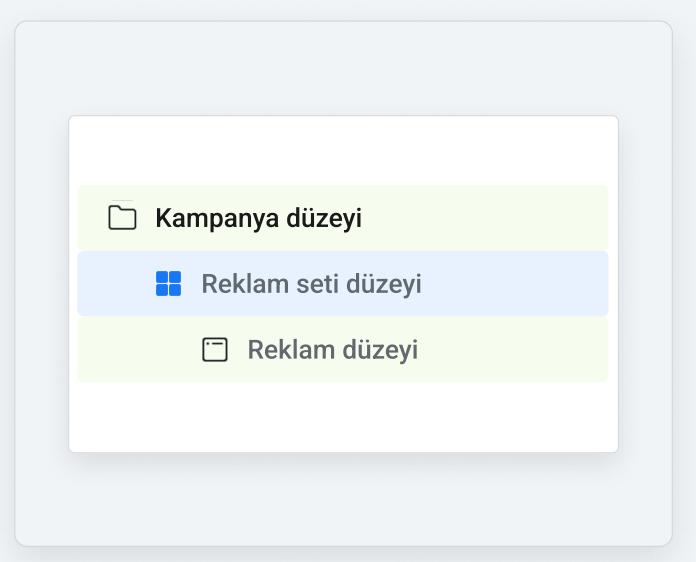Click gray panel area below the white card
This screenshot has height=562, width=696.
(x=343, y=499)
